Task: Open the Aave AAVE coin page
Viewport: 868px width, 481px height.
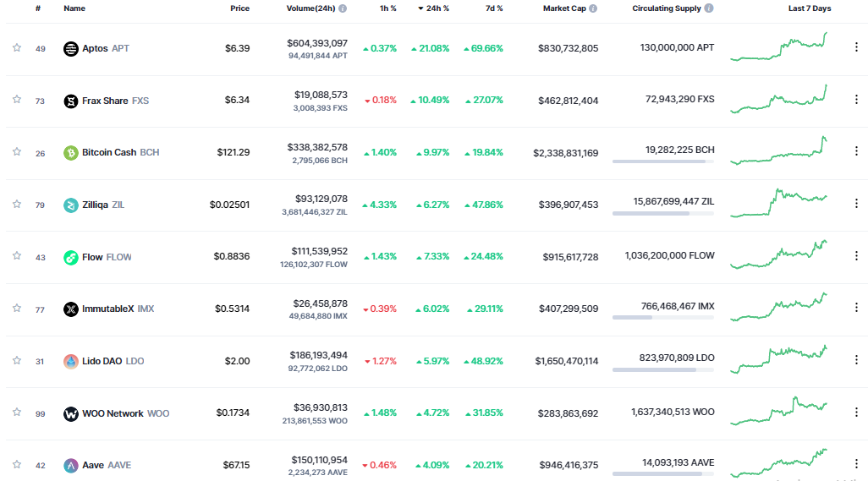Action: click(x=107, y=465)
